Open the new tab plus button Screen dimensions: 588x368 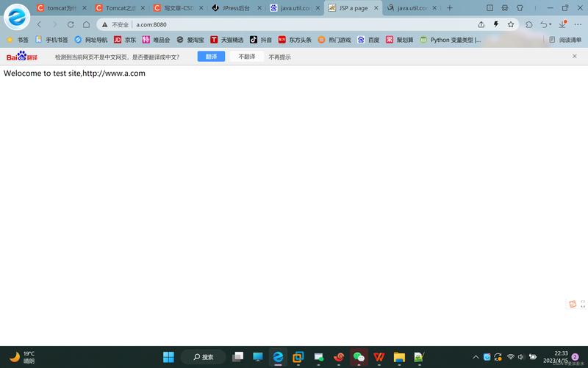pos(450,8)
